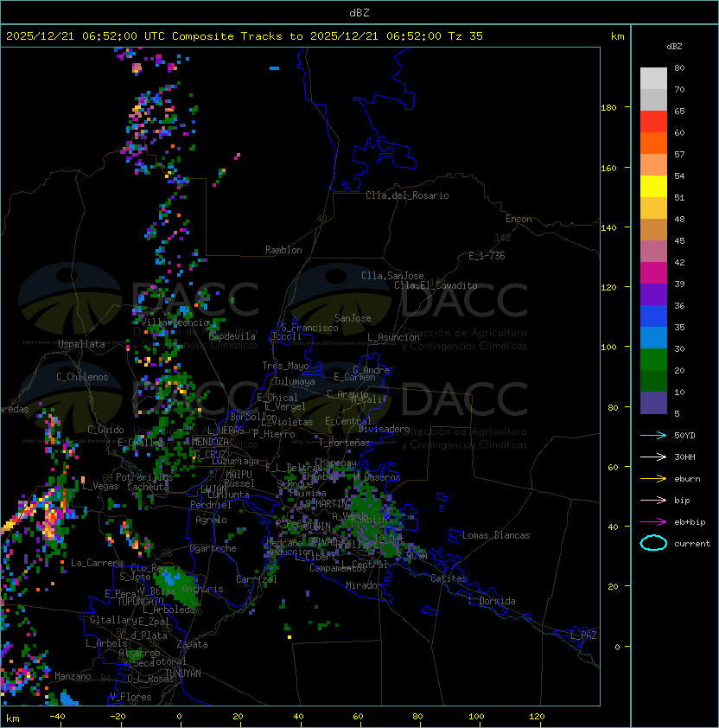
Task: Click the L_Asuncion map label
Action: [x=393, y=337]
